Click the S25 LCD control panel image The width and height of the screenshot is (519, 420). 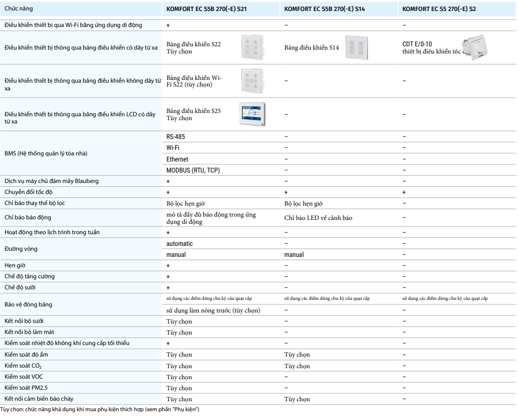coord(252,114)
